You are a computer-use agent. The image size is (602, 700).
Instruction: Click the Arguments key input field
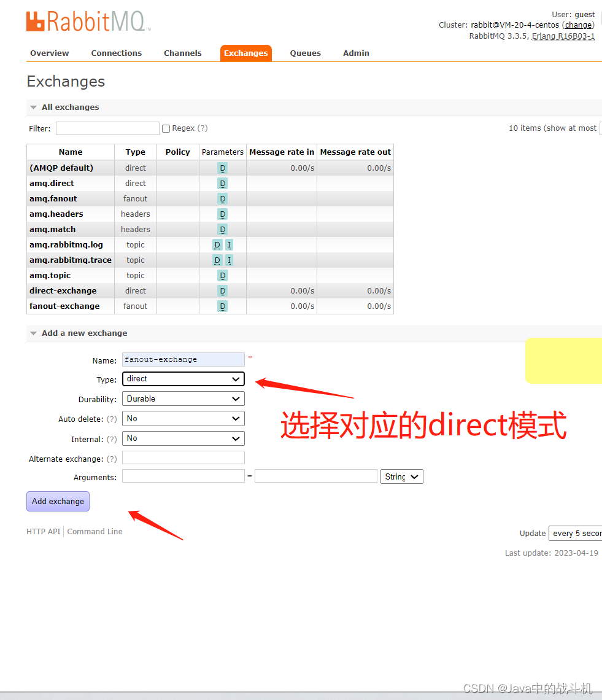click(183, 476)
